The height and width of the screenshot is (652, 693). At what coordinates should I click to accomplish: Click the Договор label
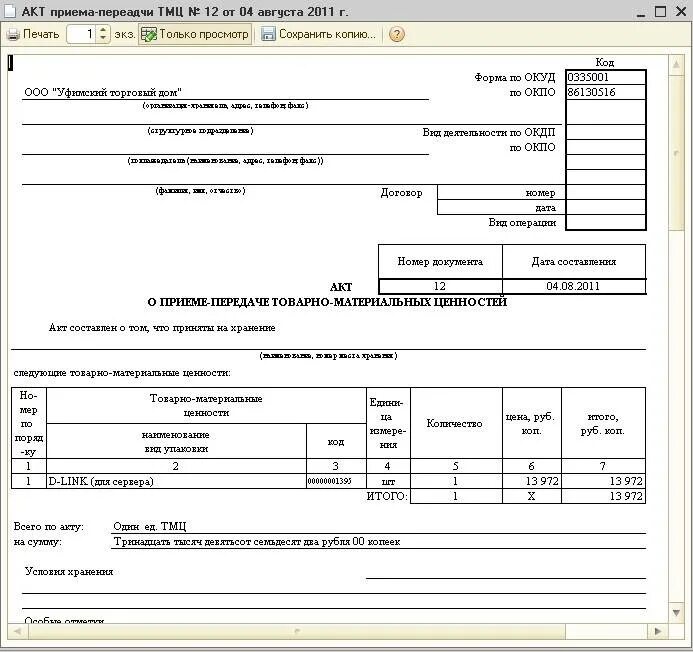(x=401, y=193)
